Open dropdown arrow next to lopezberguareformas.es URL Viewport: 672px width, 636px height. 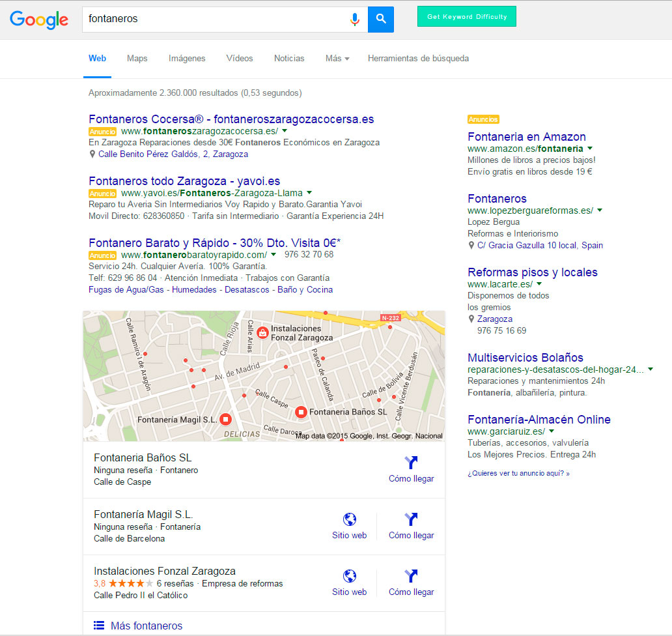[600, 210]
